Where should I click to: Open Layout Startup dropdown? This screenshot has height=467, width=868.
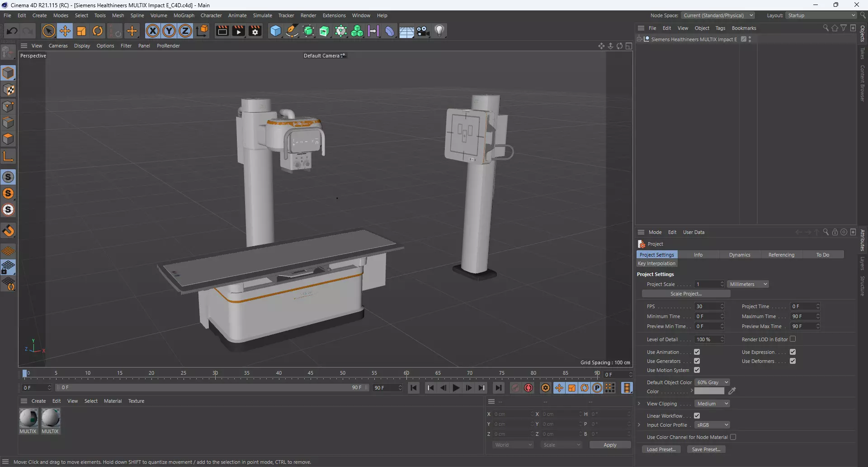click(821, 15)
